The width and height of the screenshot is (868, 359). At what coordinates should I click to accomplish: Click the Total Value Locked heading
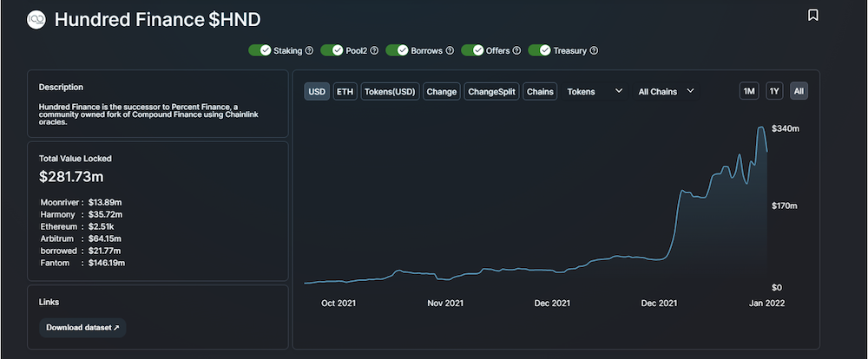[76, 158]
